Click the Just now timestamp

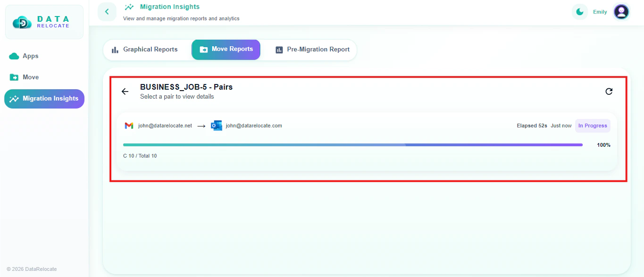click(561, 126)
